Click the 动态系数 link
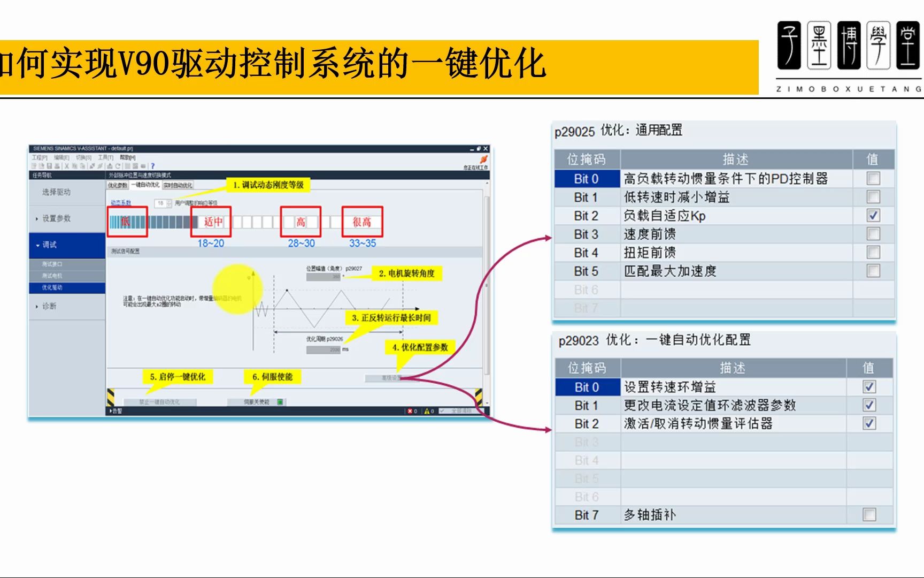 tap(121, 203)
